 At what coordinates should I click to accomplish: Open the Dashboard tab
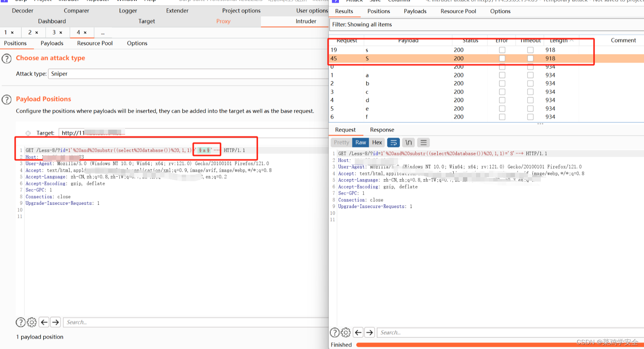(52, 21)
